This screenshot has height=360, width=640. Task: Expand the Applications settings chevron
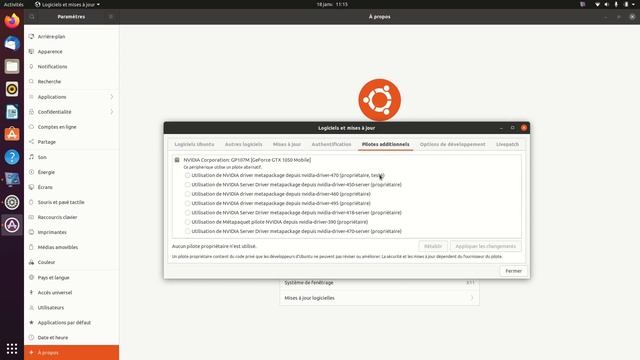click(x=112, y=97)
